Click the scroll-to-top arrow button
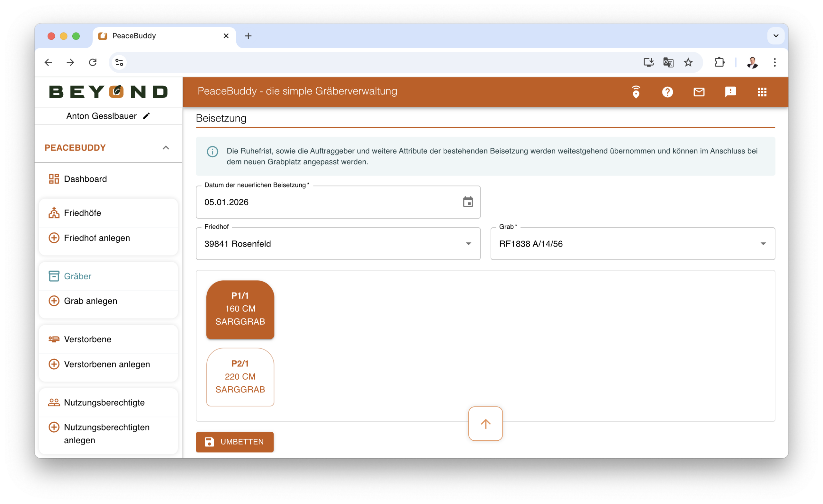The image size is (823, 504). coord(485,424)
